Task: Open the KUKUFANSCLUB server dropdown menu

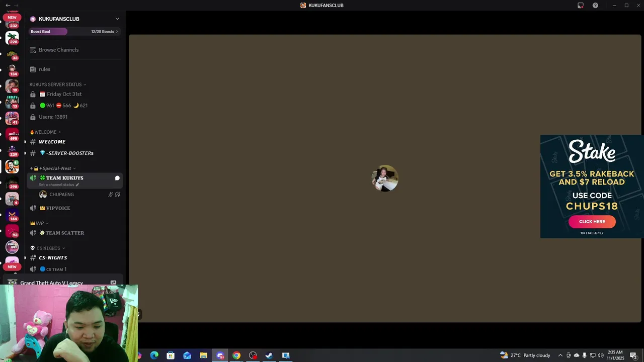Action: click(x=117, y=19)
